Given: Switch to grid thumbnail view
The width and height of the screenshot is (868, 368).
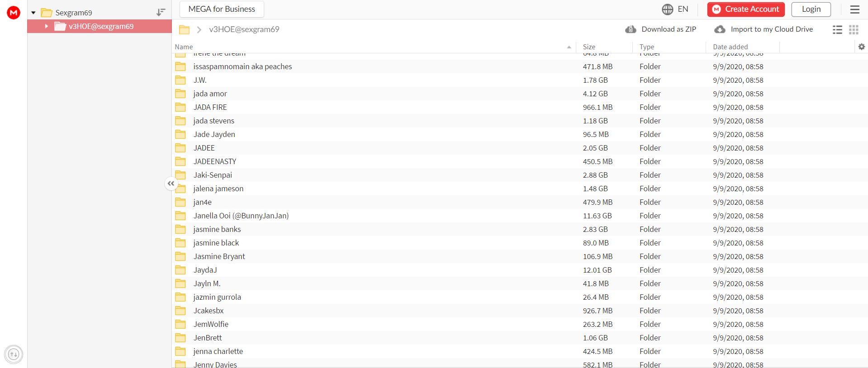Looking at the screenshot, I should click(854, 29).
